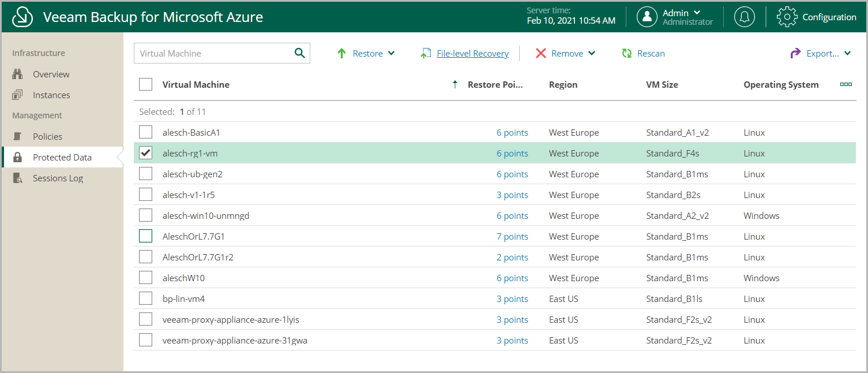868x373 pixels.
Task: Click the search magnifier icon
Action: coord(299,53)
